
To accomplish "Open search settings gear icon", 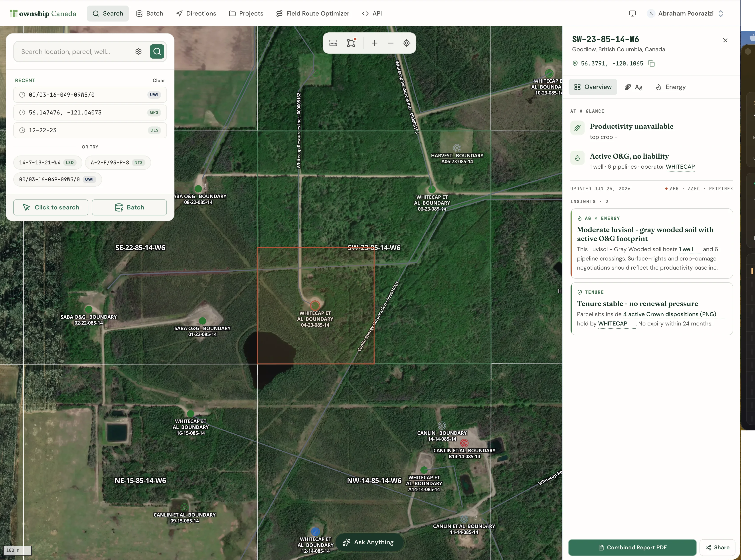I will pos(138,51).
